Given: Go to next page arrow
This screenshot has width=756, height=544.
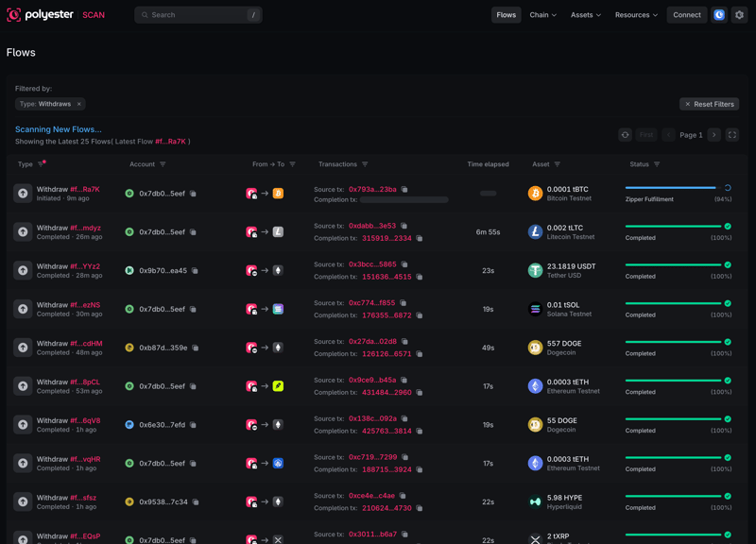Looking at the screenshot, I should [x=714, y=135].
